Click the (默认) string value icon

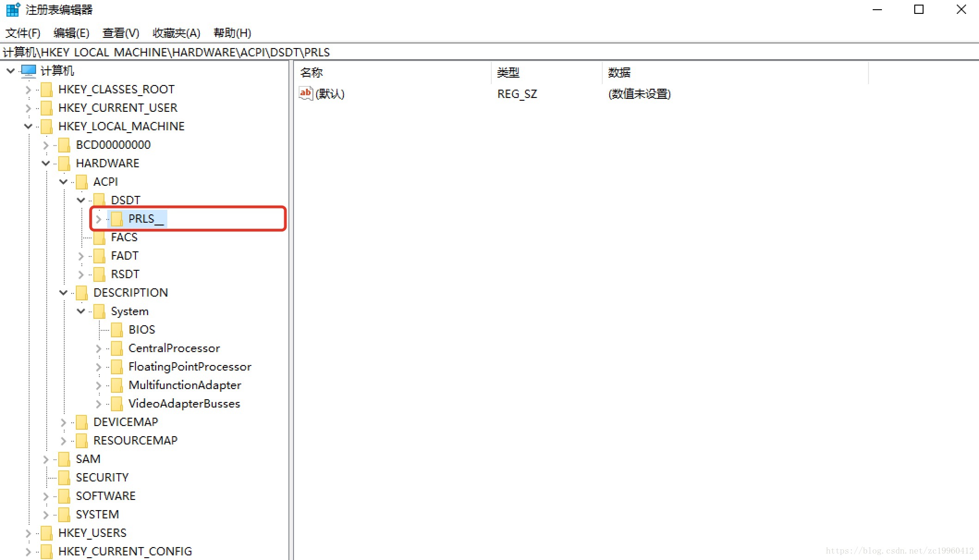pos(306,94)
